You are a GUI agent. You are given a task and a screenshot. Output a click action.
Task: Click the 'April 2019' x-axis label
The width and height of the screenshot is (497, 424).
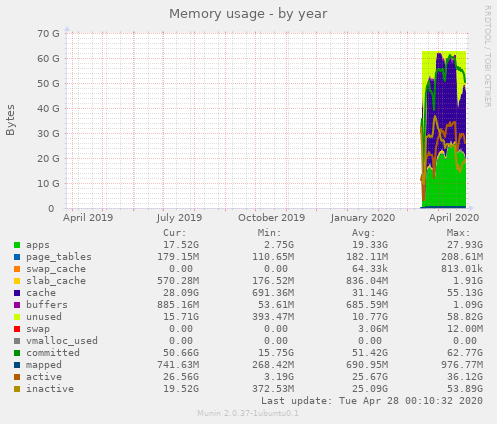pyautogui.click(x=88, y=218)
